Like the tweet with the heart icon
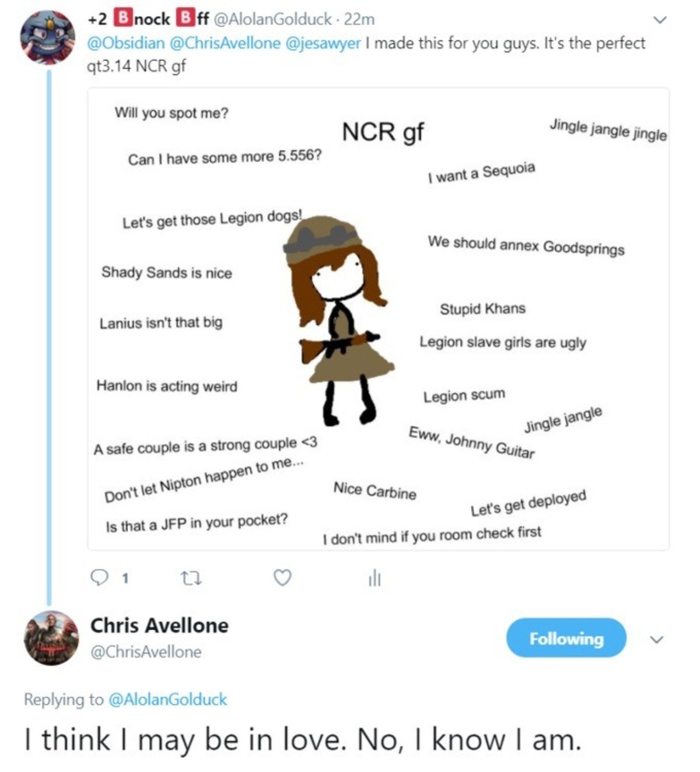The height and width of the screenshot is (772, 700). [282, 578]
